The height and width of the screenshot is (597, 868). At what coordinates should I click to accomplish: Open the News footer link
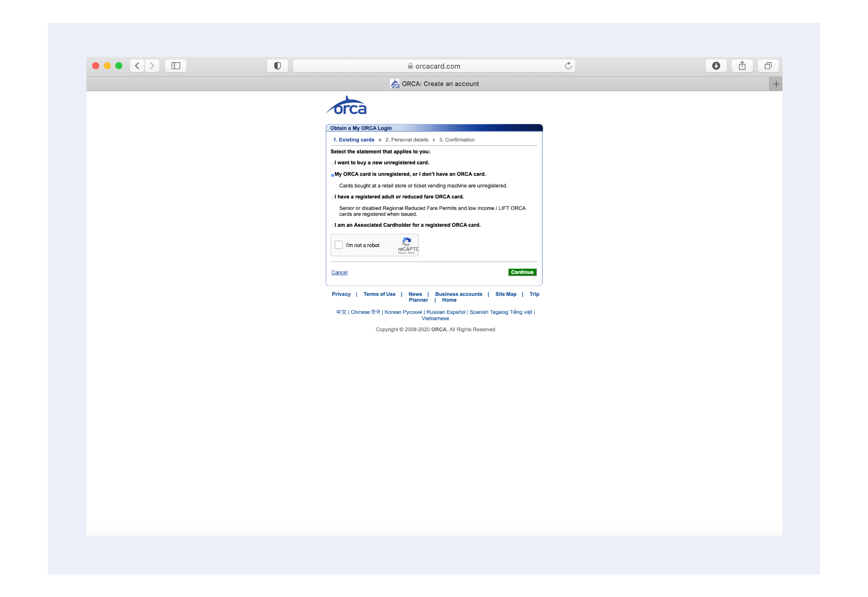click(x=416, y=294)
